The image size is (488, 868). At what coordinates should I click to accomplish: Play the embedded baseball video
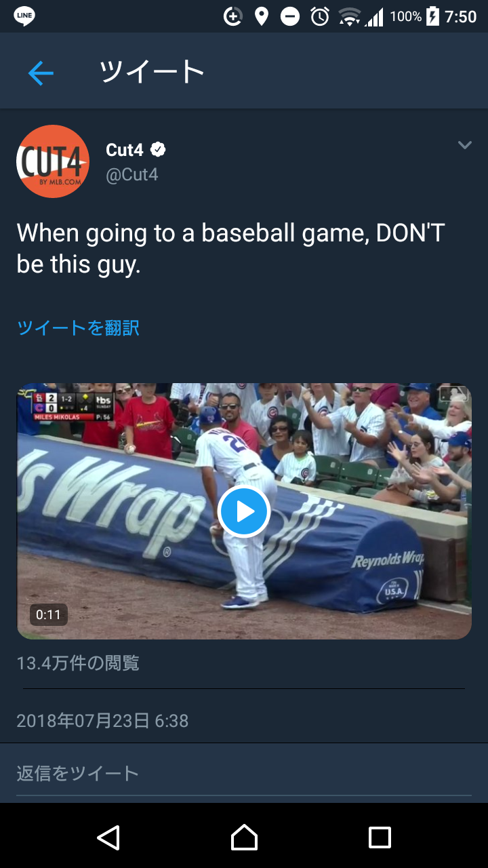tap(244, 511)
